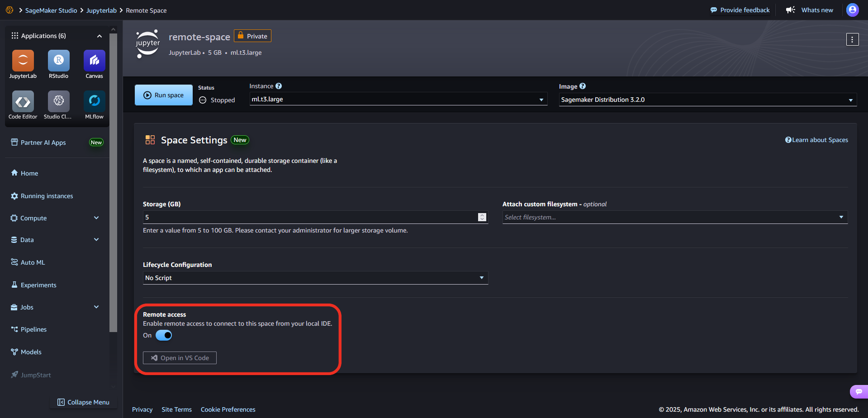
Task: Open the Canvas application icon
Action: 95,61
